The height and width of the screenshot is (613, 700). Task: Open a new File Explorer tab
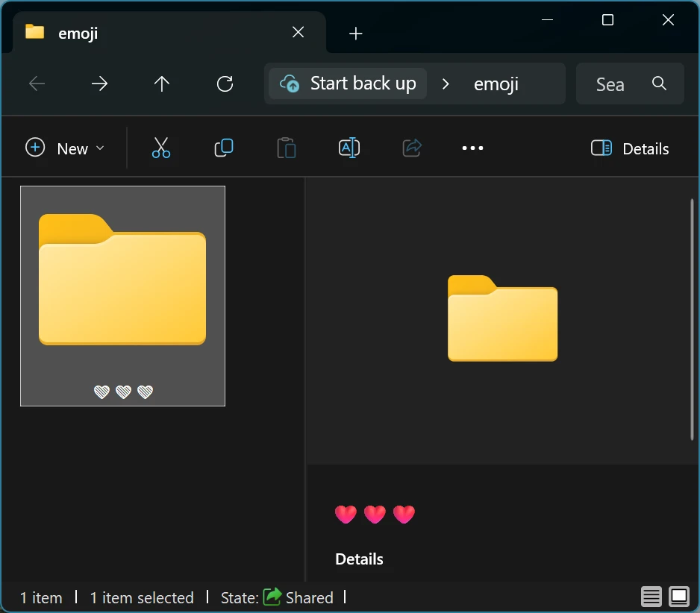coord(355,33)
